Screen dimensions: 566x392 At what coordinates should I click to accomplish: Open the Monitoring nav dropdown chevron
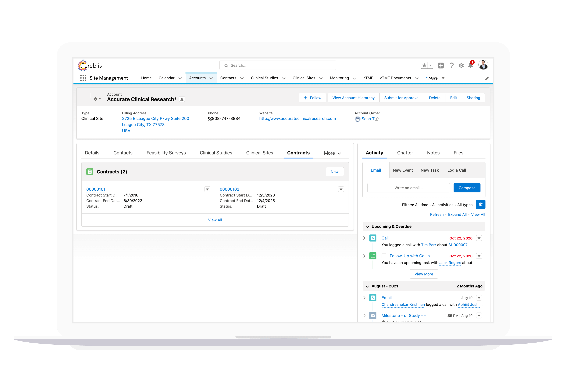354,78
